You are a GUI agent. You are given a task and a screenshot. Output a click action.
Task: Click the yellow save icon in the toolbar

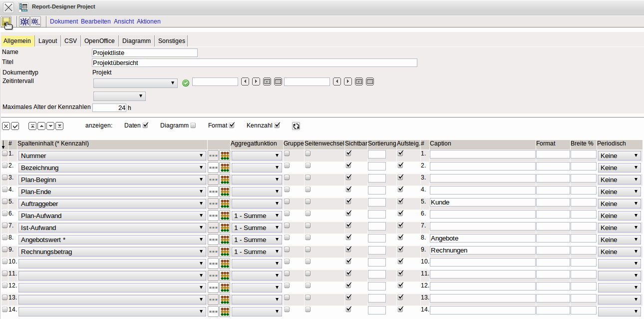coord(6,21)
